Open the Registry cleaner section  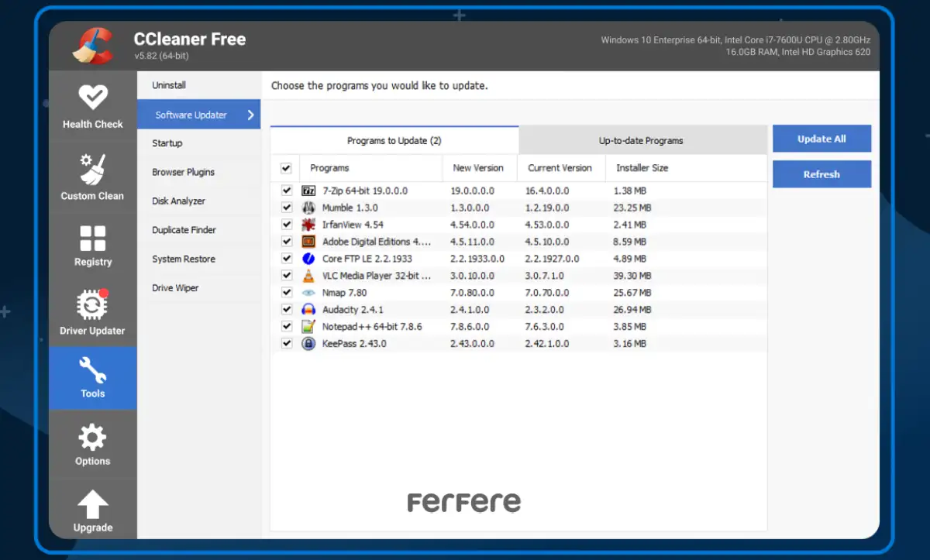[x=92, y=246]
